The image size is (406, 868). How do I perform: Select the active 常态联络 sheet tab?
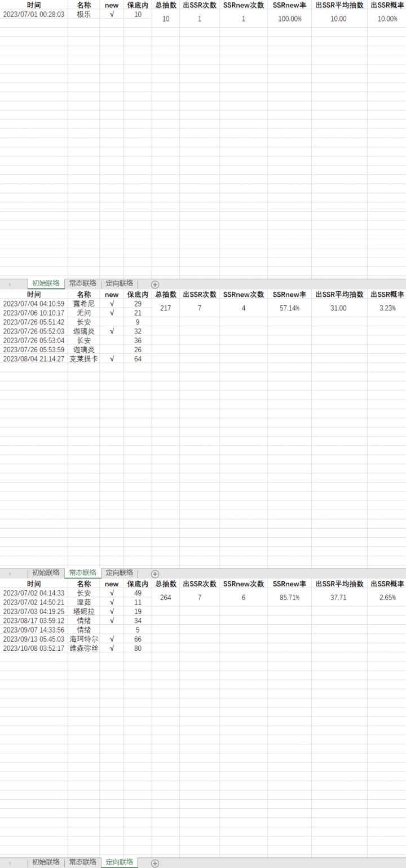pyautogui.click(x=83, y=573)
